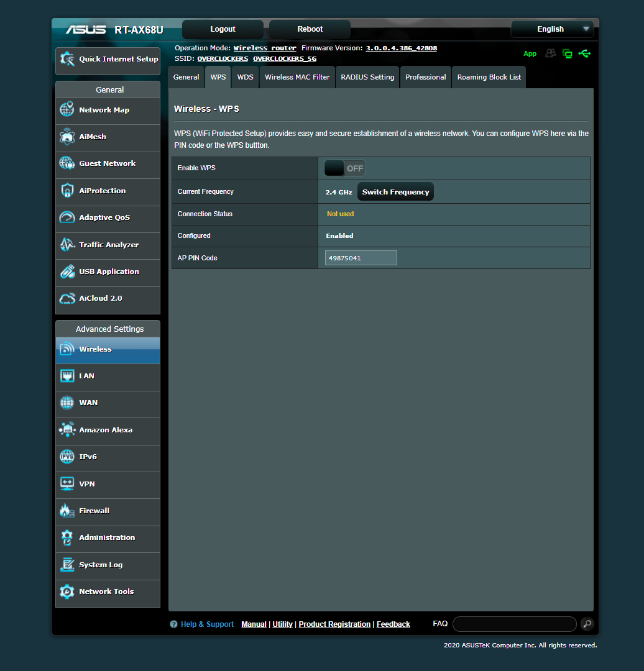The image size is (644, 671).
Task: Click the FAQ search magnifier icon
Action: (x=587, y=624)
